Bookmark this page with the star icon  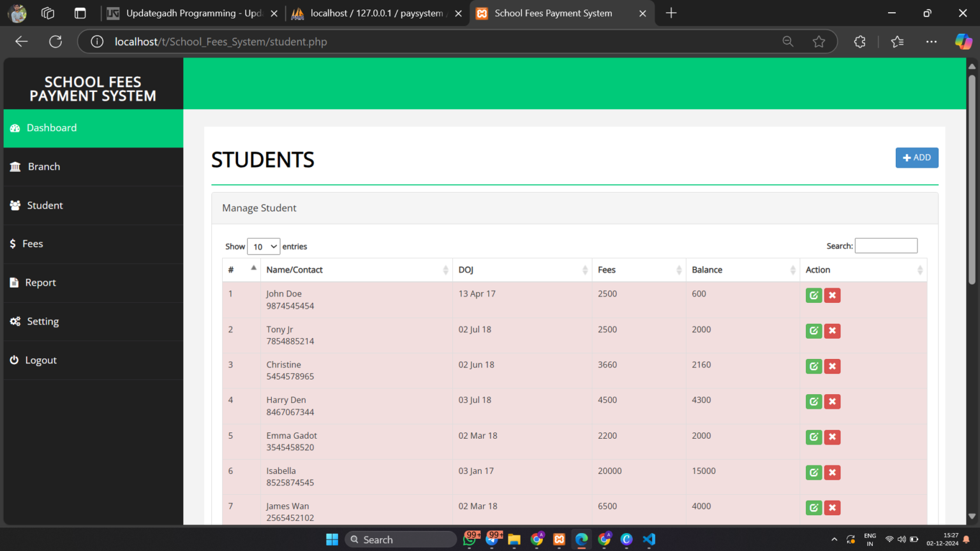tap(819, 41)
